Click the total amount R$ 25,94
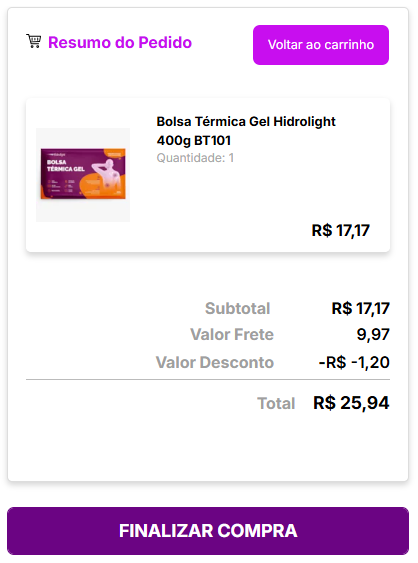 351,403
